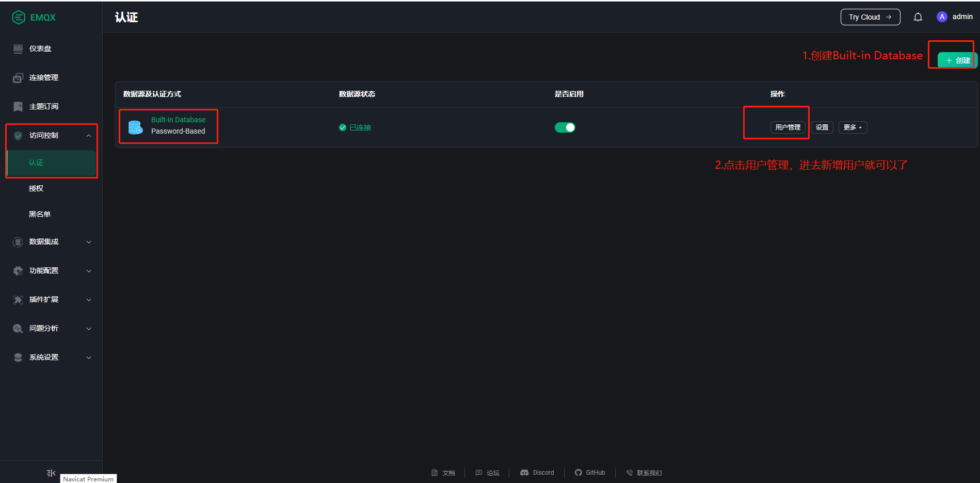Click the Built-in Database icon
The height and width of the screenshot is (483, 980).
pos(136,127)
